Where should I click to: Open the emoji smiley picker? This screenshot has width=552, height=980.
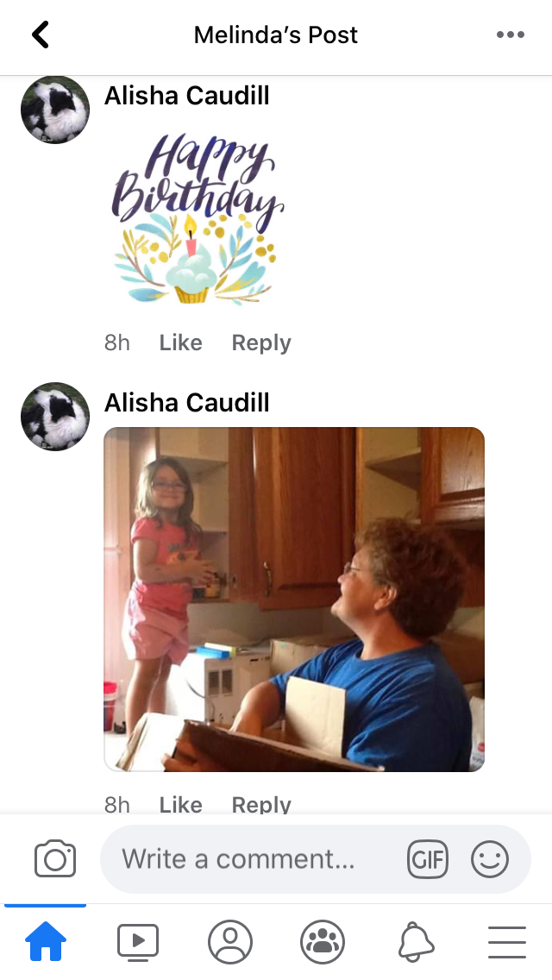coord(490,858)
